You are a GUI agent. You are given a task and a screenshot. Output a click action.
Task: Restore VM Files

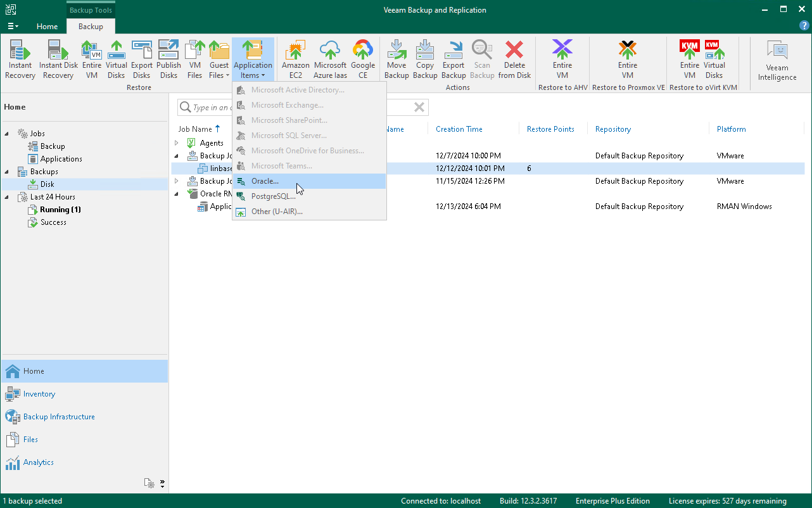coord(195,60)
